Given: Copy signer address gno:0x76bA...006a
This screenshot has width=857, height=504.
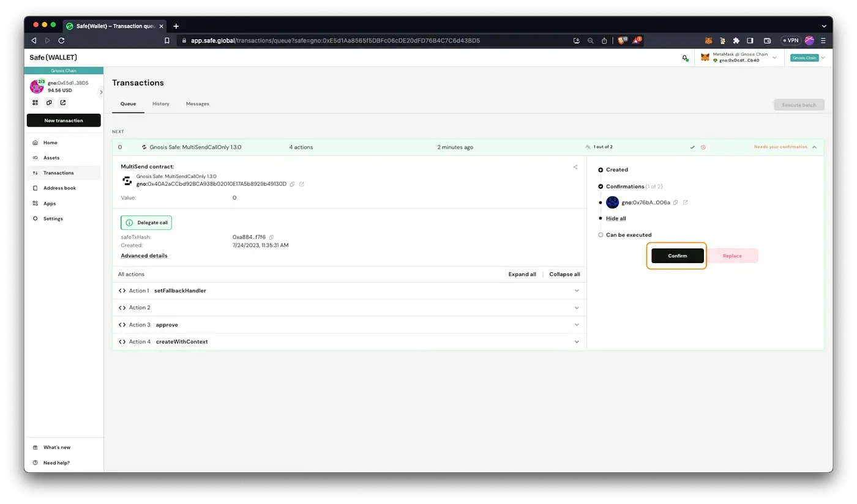Looking at the screenshot, I should click(x=675, y=202).
